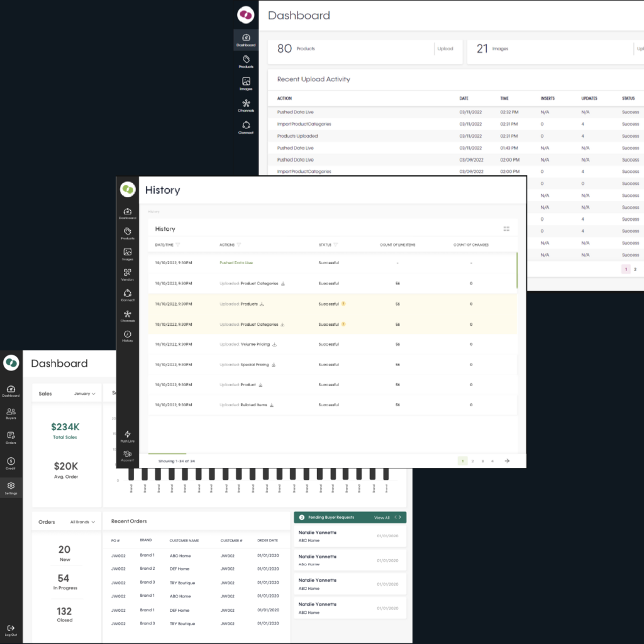Open the Date/Time column filter

178,245
